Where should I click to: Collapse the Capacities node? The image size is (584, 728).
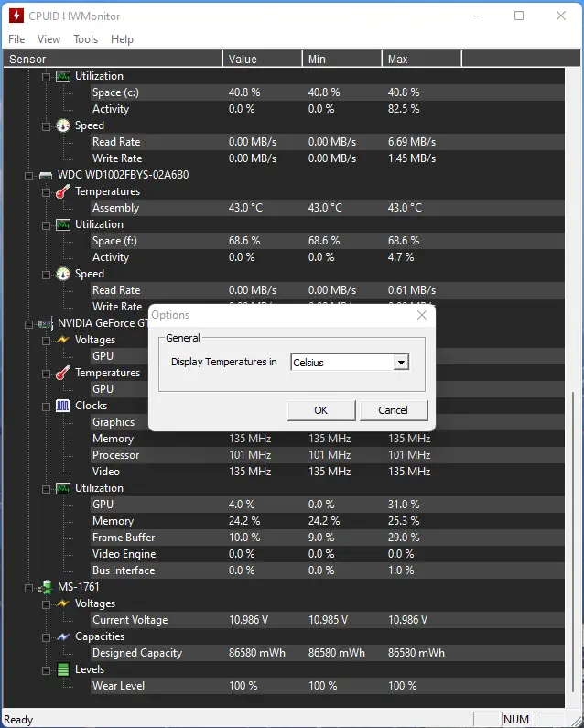[46, 637]
